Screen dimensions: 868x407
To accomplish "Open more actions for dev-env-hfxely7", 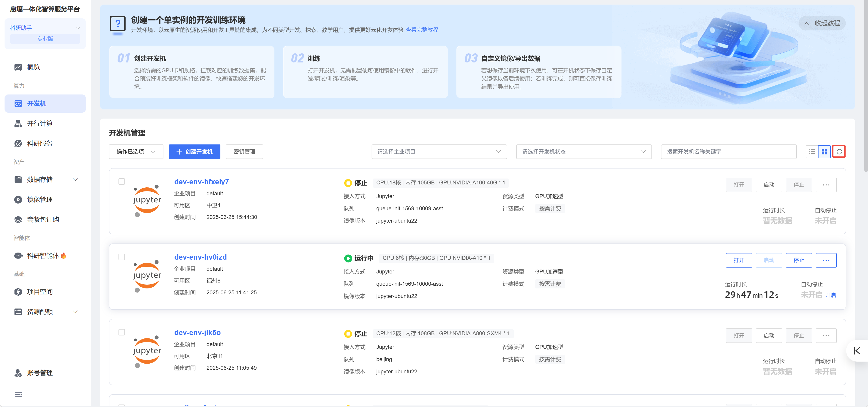I will tap(826, 185).
